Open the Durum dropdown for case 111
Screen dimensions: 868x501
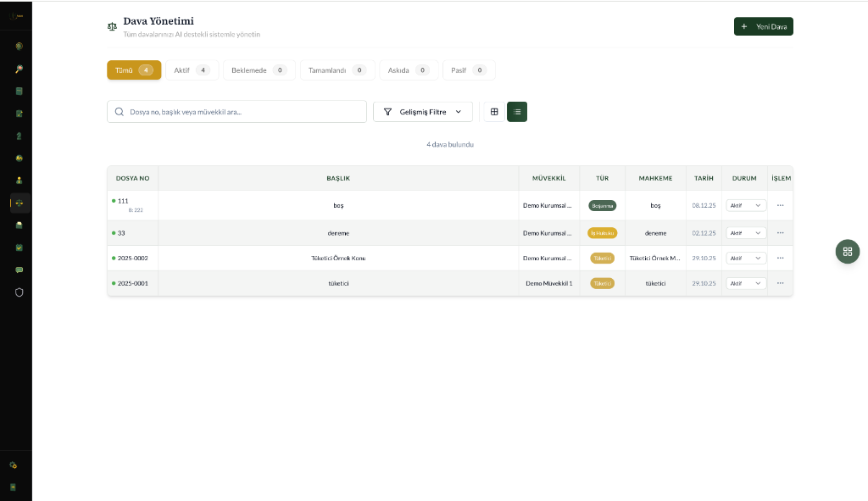click(x=746, y=205)
